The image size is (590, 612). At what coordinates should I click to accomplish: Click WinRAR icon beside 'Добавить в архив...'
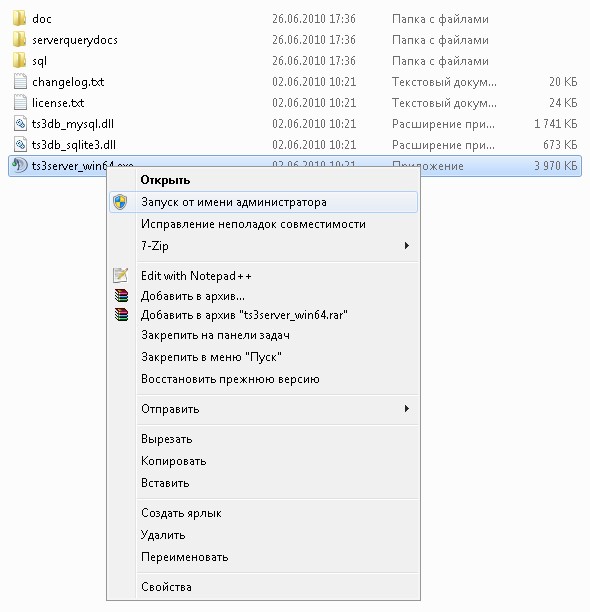pos(121,295)
